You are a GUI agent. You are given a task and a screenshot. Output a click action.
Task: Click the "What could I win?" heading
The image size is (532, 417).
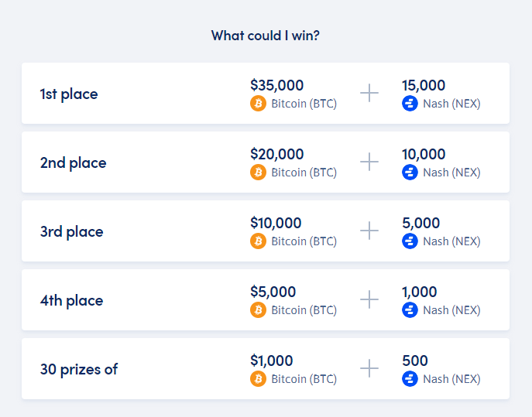point(266,36)
